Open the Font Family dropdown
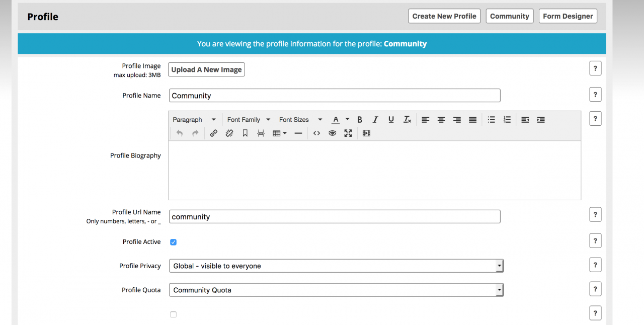 point(249,120)
